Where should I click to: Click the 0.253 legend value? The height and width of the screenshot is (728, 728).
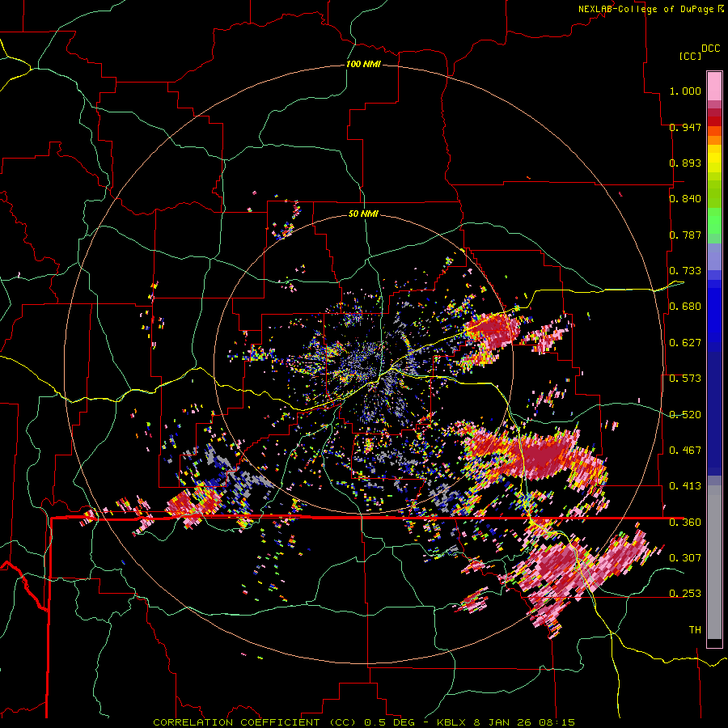coord(685,594)
